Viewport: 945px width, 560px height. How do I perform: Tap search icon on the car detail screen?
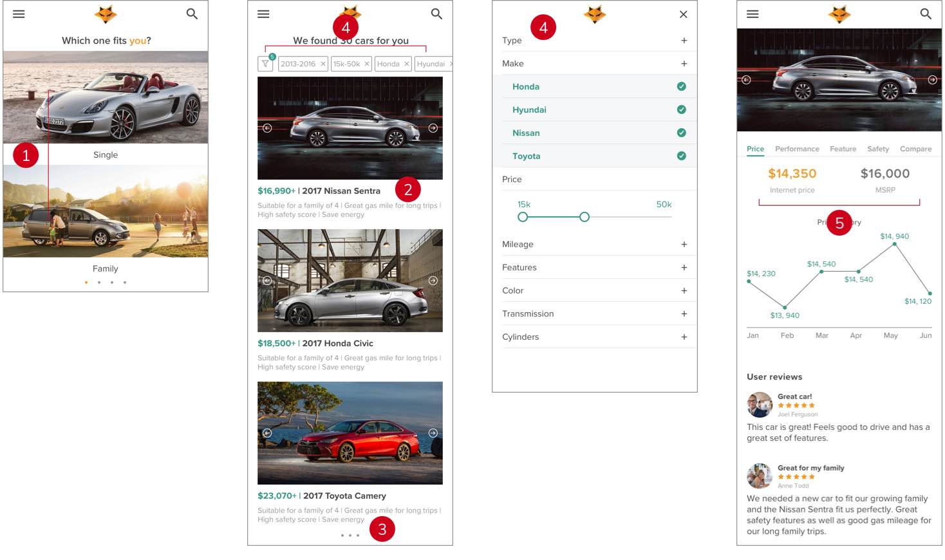[x=926, y=14]
